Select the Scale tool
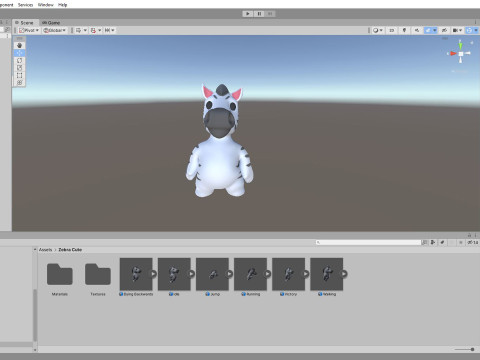 [x=19, y=68]
